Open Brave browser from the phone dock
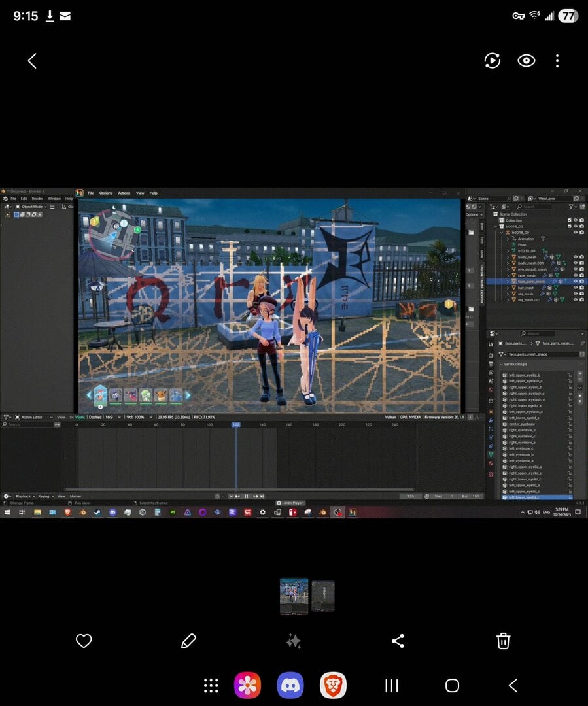Viewport: 588px width, 706px height. (x=333, y=685)
